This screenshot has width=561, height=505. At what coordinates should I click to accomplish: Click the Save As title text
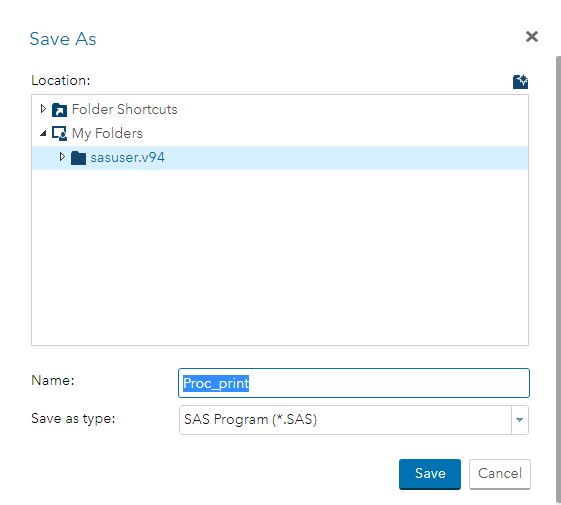click(x=63, y=39)
